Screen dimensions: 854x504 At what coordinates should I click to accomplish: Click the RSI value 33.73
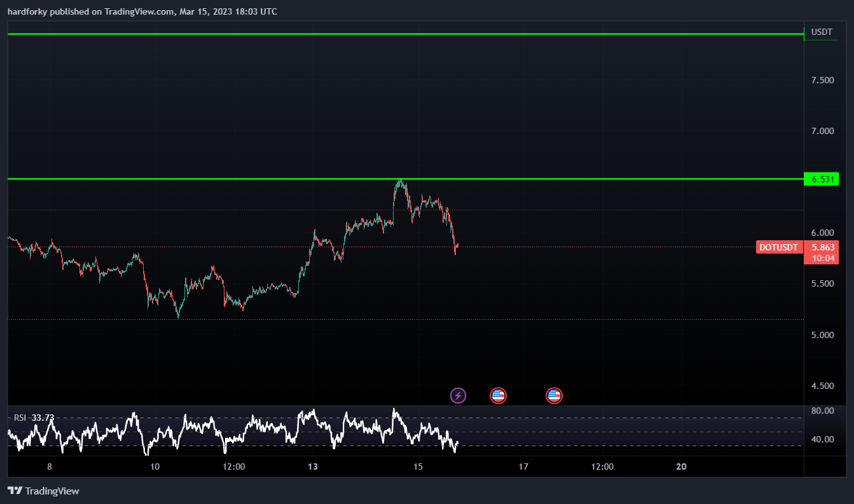[43, 418]
